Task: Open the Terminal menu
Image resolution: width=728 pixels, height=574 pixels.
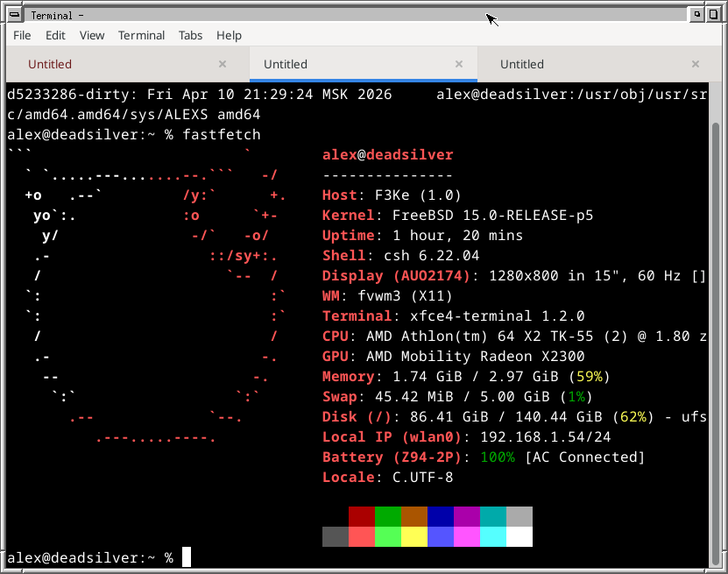Action: [x=141, y=35]
